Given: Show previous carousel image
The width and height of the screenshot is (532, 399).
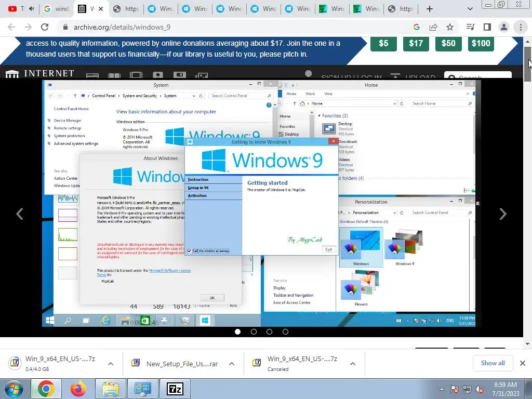Looking at the screenshot, I should point(20,214).
